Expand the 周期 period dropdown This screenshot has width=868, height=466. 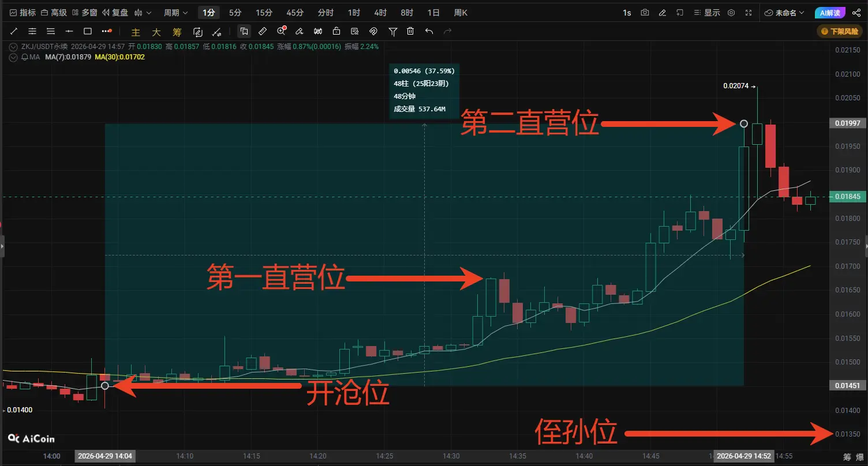tap(176, 13)
